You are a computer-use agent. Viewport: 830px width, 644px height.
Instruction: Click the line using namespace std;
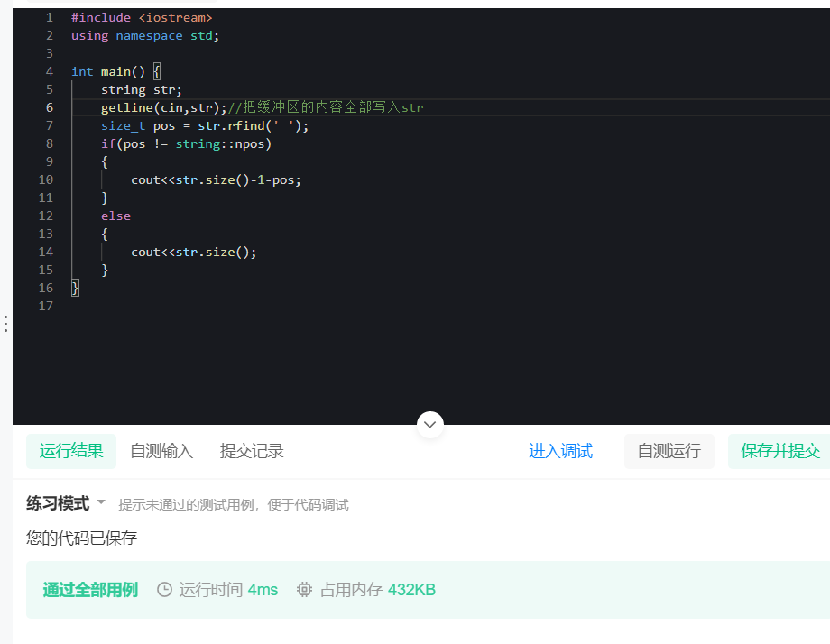coord(145,35)
